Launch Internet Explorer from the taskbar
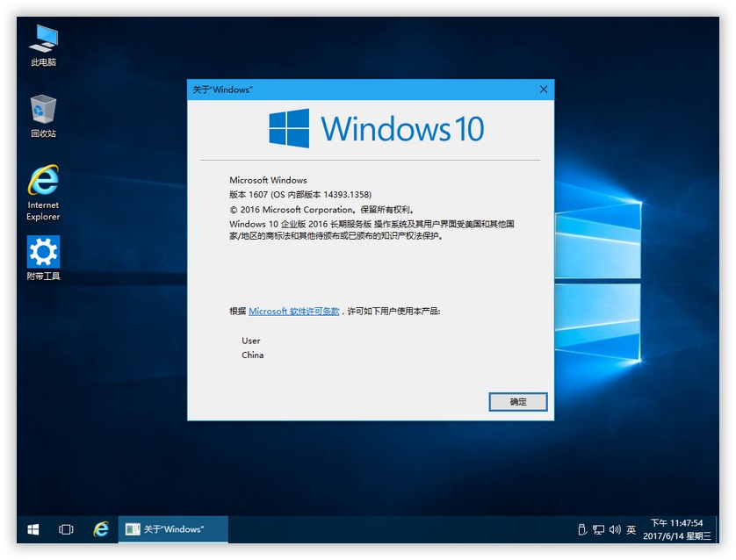The image size is (736, 560). (x=100, y=529)
